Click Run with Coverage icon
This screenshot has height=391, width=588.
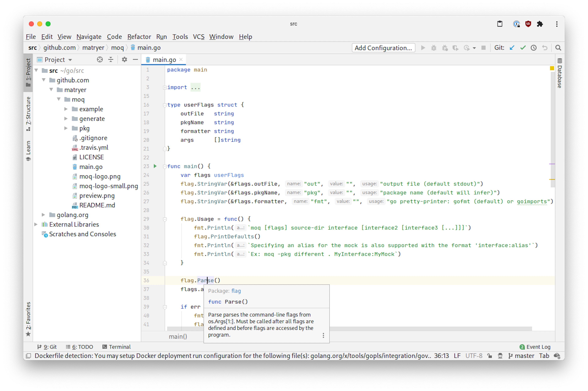tap(455, 48)
